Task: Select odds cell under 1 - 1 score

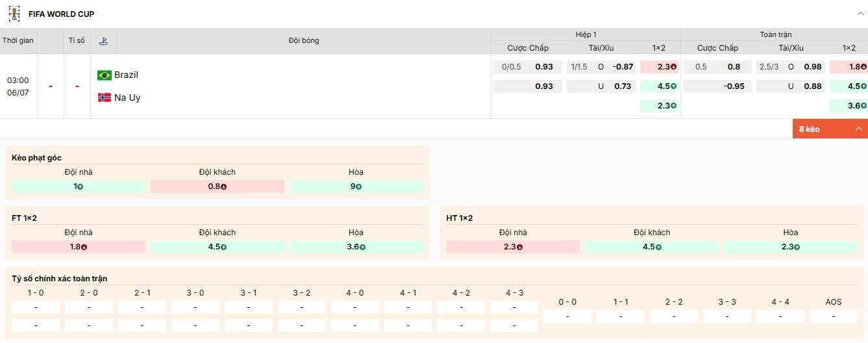Action: pos(621,316)
